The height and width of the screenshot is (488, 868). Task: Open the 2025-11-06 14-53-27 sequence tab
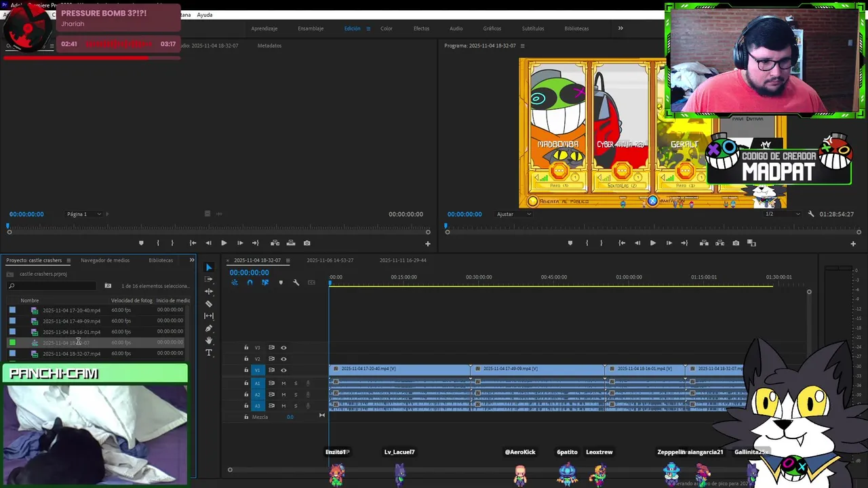[330, 260]
